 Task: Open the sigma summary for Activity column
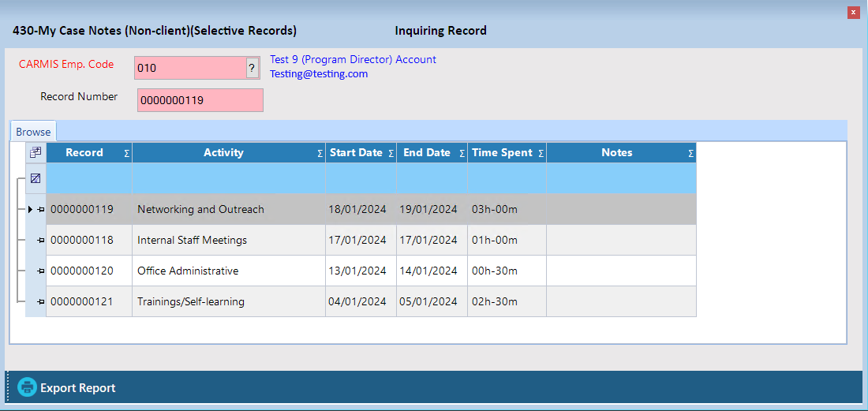pos(320,154)
